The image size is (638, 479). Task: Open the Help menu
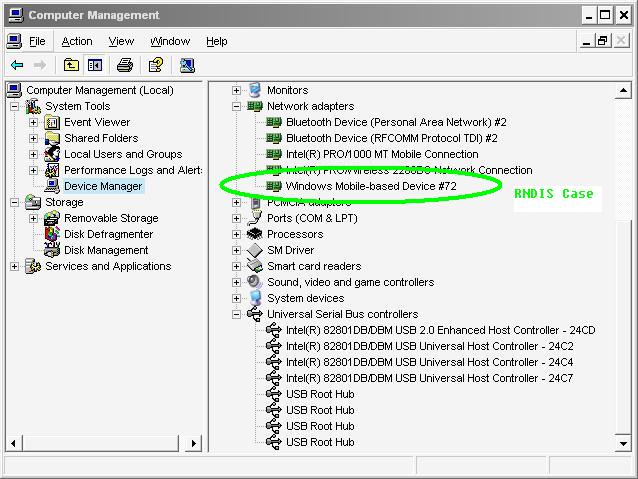tap(216, 41)
